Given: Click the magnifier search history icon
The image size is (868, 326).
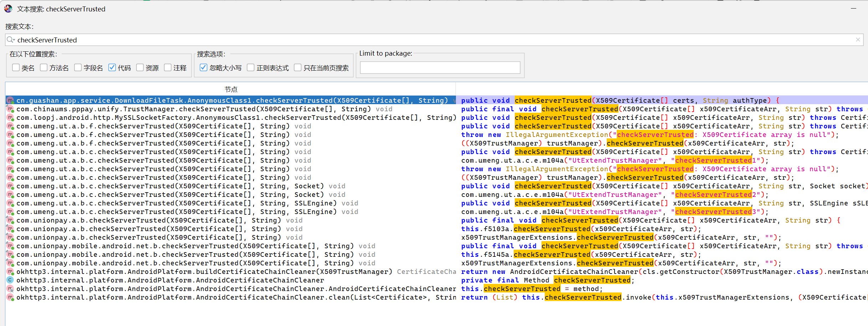Looking at the screenshot, I should point(10,40).
